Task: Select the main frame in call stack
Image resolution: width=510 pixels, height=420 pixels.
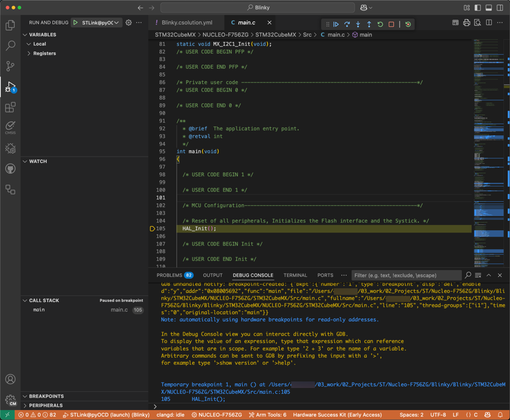Action: (85, 310)
